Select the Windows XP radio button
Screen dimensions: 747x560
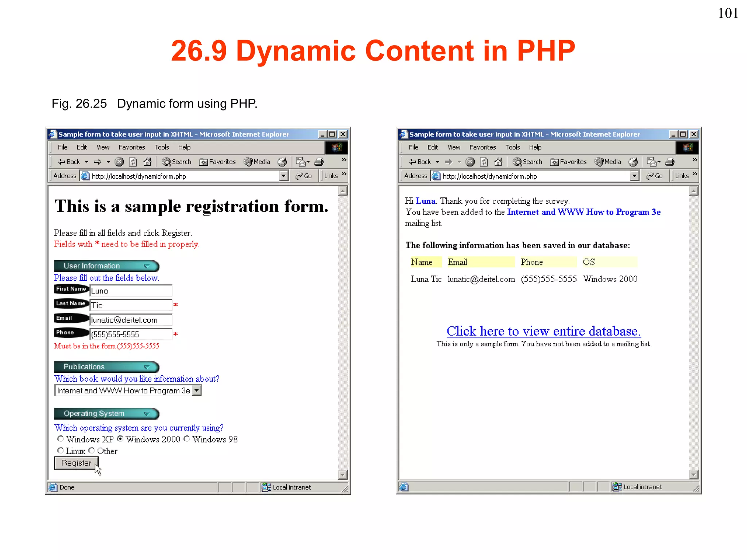61,439
